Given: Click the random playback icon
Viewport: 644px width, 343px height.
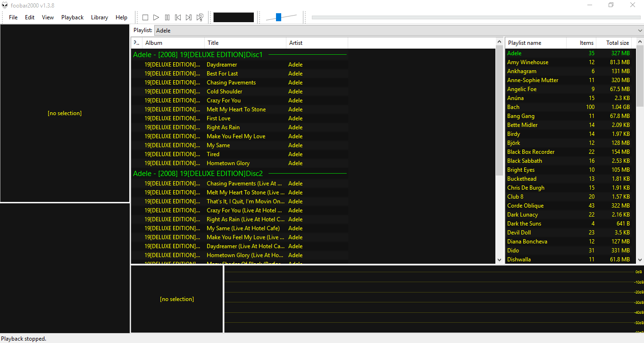Looking at the screenshot, I should (200, 17).
